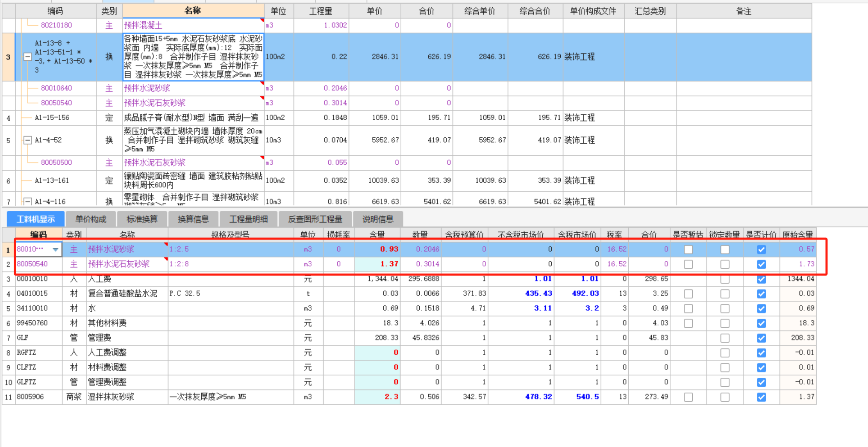Screen dimensions: 868x447
Task: Collapse the A1-4-52 row tree node
Action: pos(27,140)
